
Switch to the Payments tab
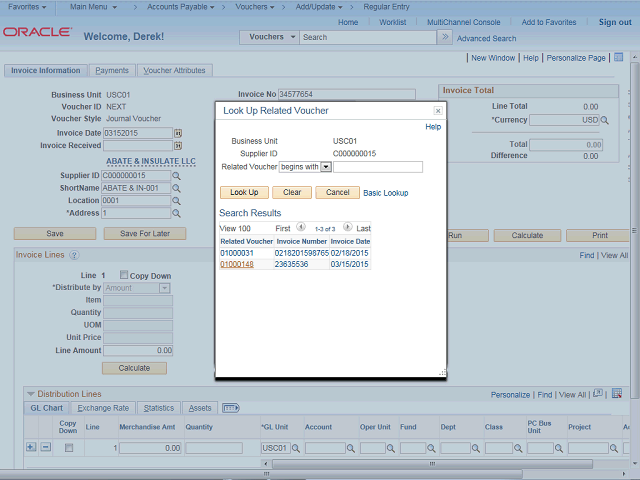pos(112,71)
